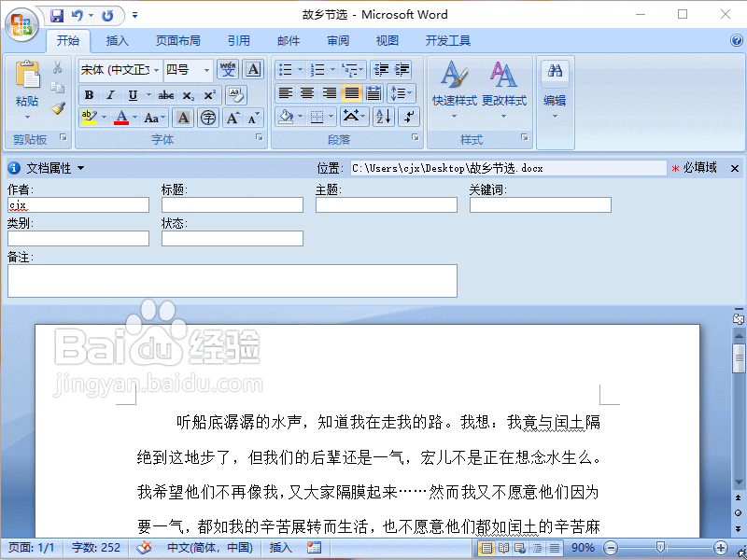Open the Editing (编辑) menu button

[x=555, y=91]
